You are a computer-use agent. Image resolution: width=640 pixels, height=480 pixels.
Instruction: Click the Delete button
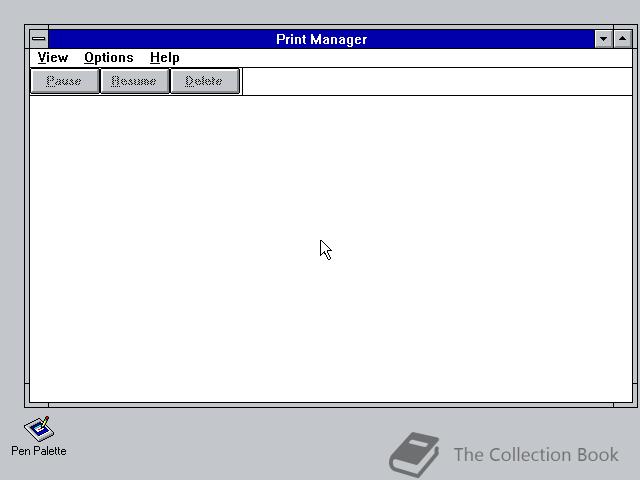click(x=205, y=81)
